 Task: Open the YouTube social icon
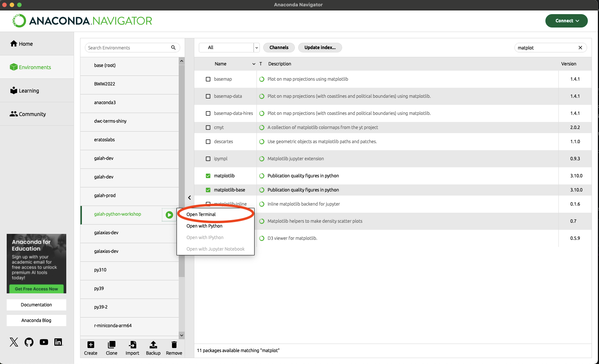(44, 342)
